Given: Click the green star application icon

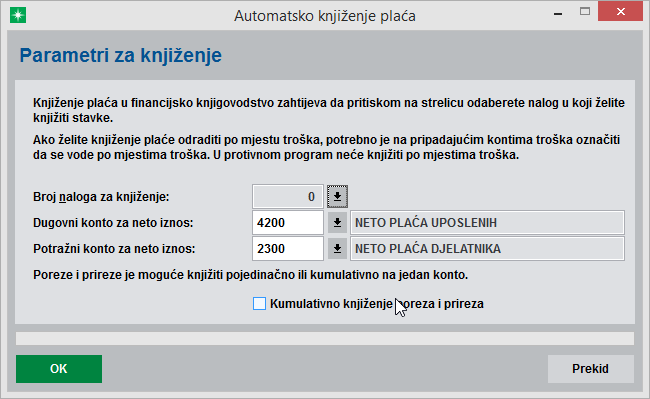Looking at the screenshot, I should click(18, 15).
